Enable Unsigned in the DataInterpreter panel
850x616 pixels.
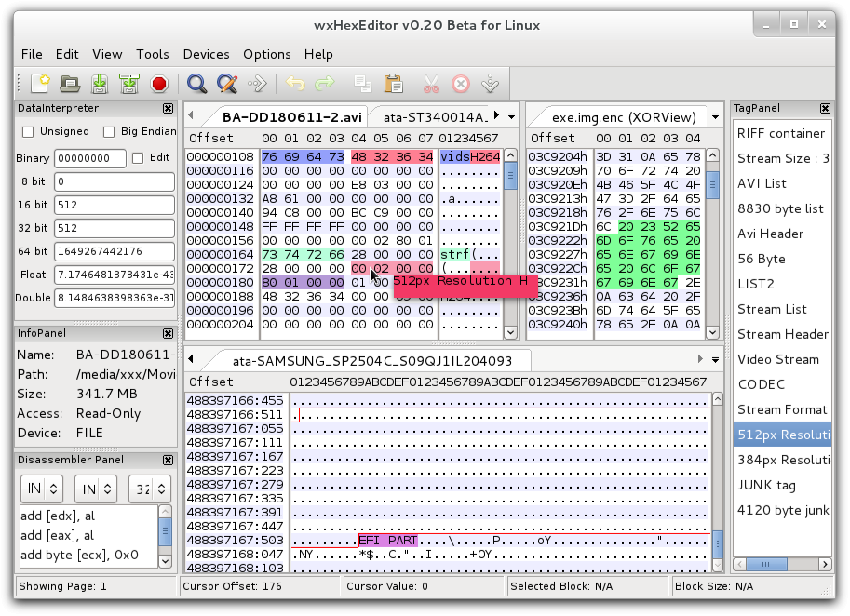(27, 132)
